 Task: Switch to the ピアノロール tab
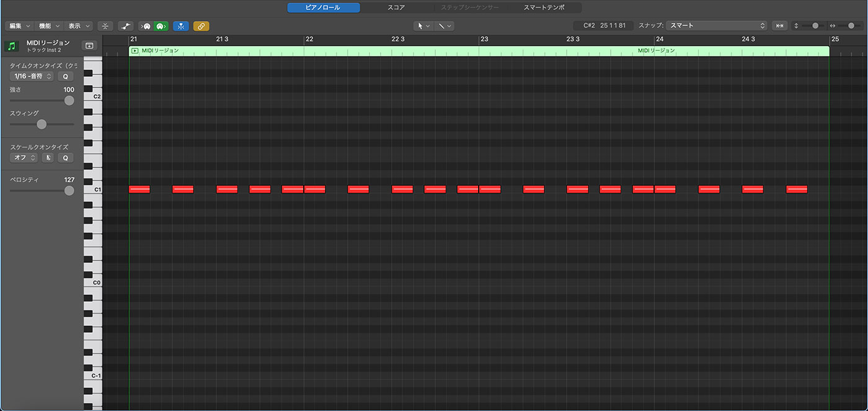tap(323, 7)
